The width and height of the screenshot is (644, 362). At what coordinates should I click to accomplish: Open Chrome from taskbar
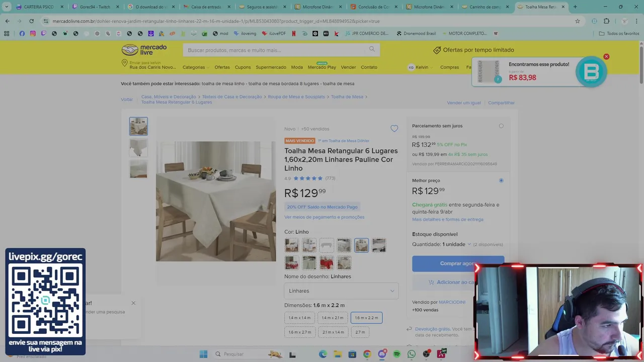367,354
